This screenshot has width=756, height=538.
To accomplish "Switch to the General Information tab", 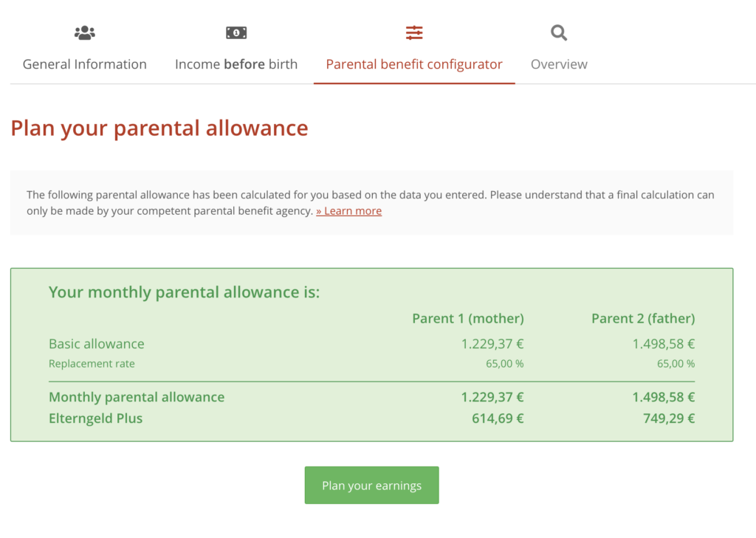I will [x=83, y=64].
